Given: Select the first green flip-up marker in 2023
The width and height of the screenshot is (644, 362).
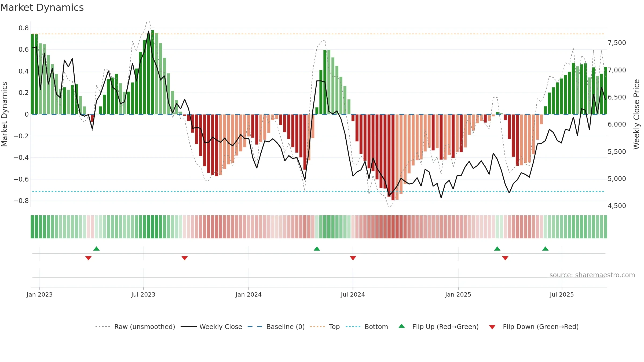Looking at the screenshot, I should (97, 249).
